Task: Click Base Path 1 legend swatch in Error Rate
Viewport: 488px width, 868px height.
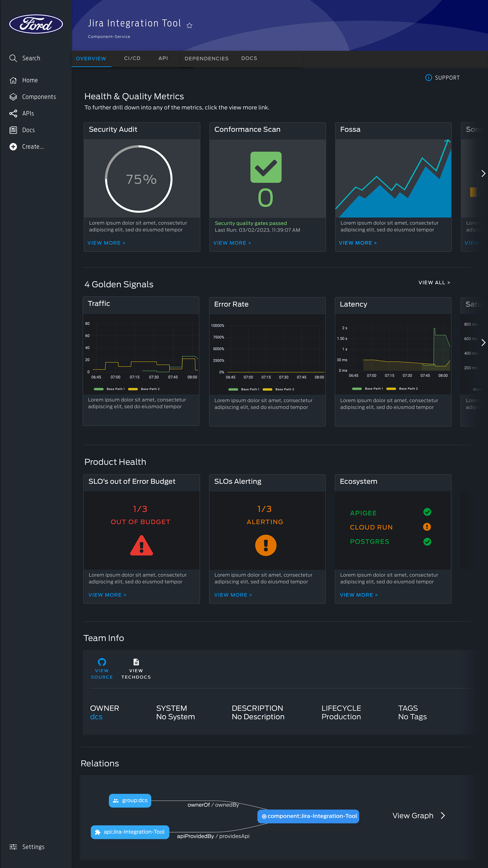Action: click(x=233, y=390)
